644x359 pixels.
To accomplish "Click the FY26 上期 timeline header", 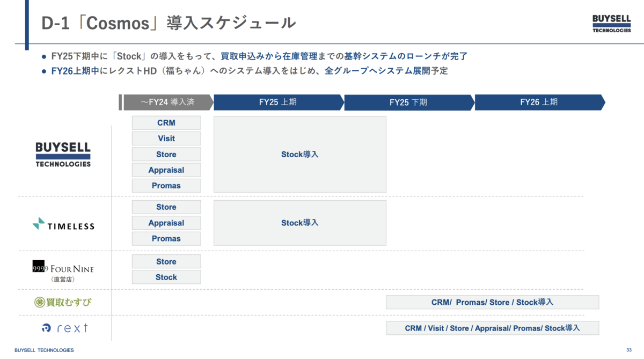I will pos(540,102).
